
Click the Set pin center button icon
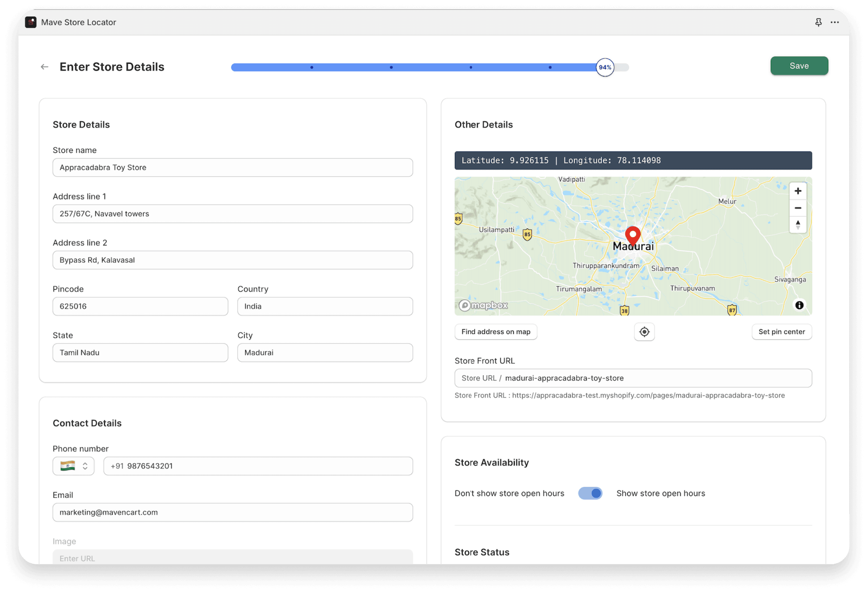click(x=781, y=332)
